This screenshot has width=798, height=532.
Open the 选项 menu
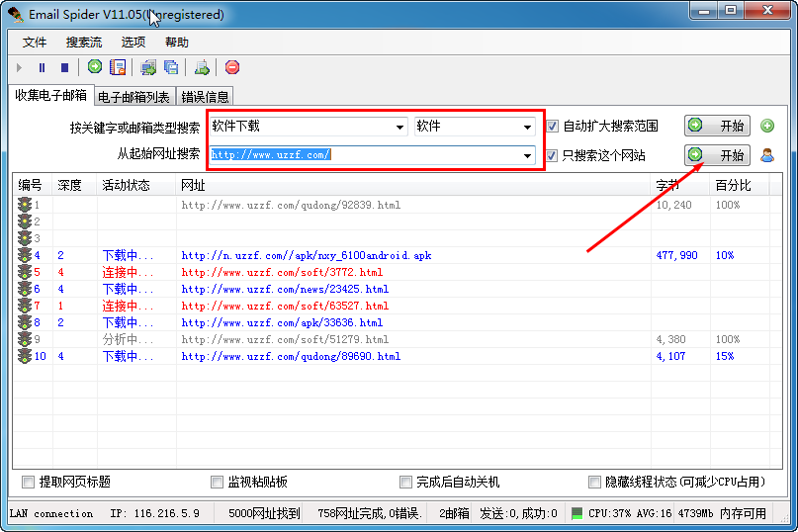tap(133, 43)
